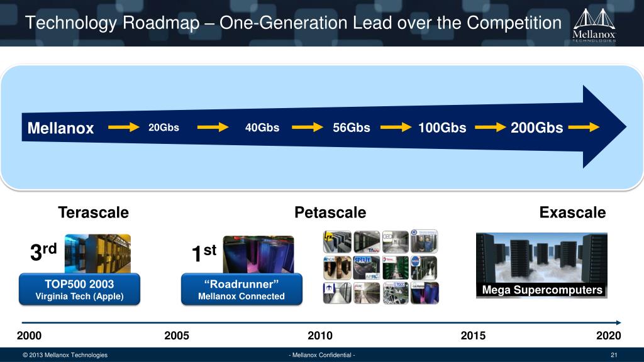Select the Mellanox Confidential footer text
Image resolution: width=644 pixels, height=362 pixels.
coord(322,355)
